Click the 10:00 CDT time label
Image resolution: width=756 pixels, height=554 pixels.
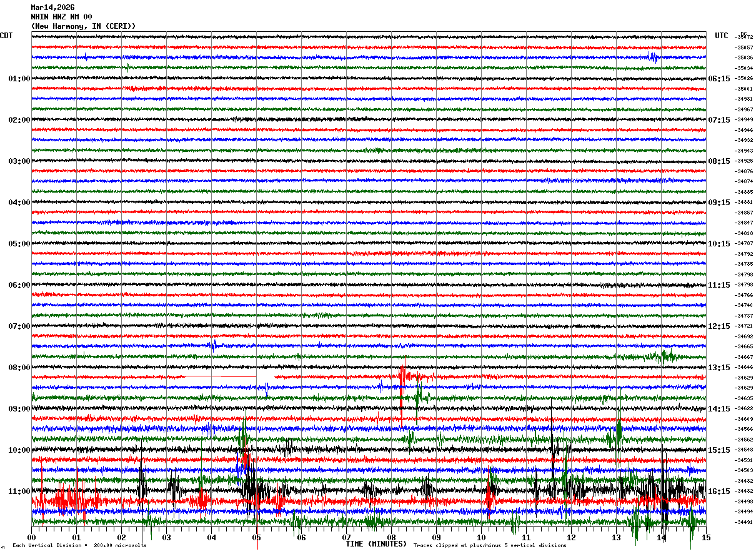click(x=19, y=450)
